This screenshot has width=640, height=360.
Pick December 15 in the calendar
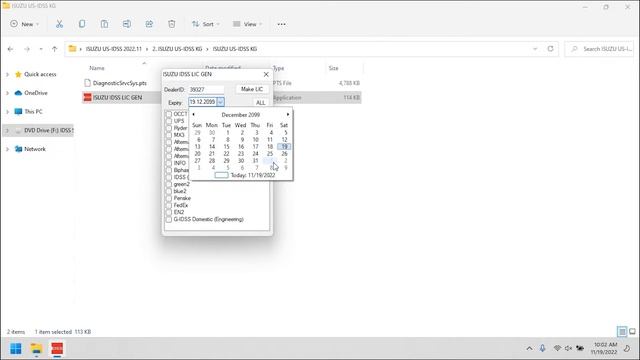pos(227,147)
